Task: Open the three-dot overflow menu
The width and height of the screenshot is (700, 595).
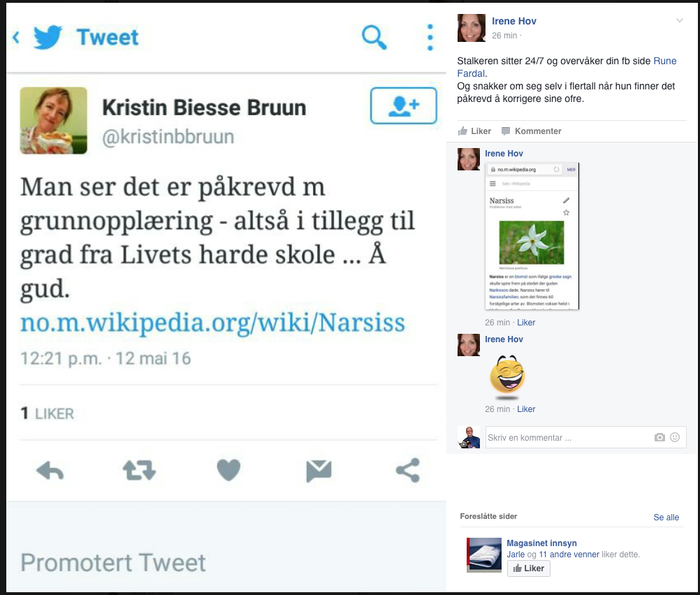Action: click(x=430, y=37)
